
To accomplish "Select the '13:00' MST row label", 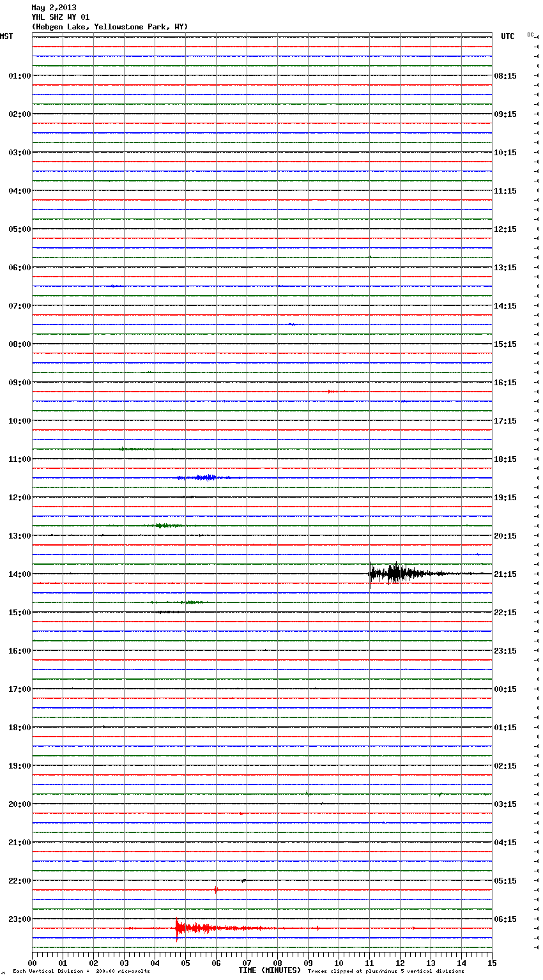I will coord(20,536).
